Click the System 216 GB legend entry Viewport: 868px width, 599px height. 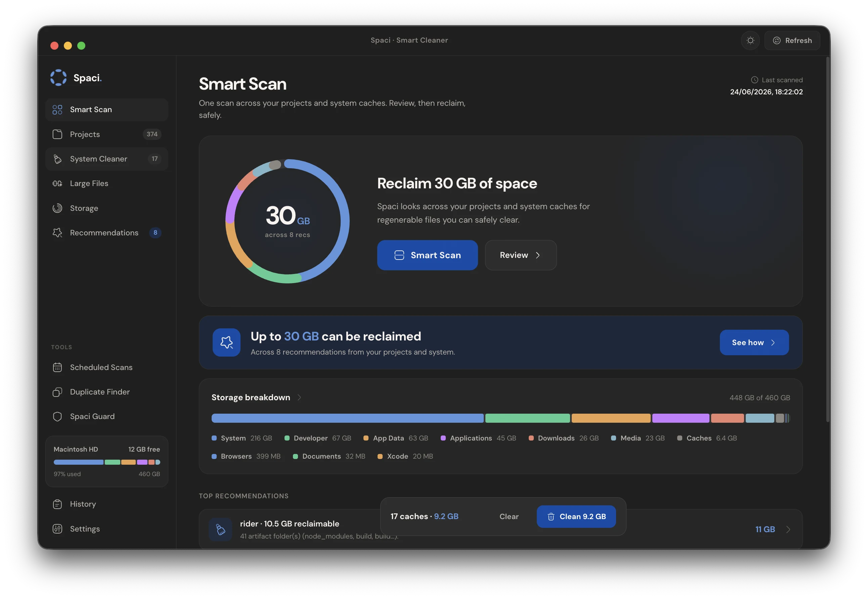242,439
